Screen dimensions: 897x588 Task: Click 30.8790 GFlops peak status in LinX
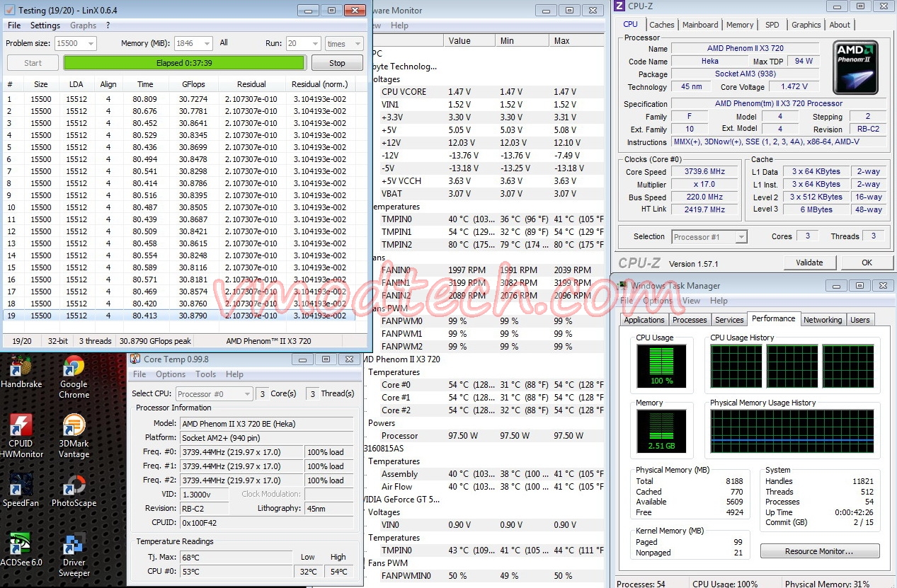(155, 341)
